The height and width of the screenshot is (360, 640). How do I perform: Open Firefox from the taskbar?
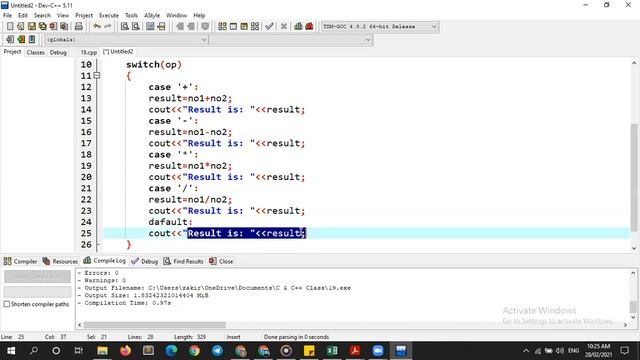[125, 351]
